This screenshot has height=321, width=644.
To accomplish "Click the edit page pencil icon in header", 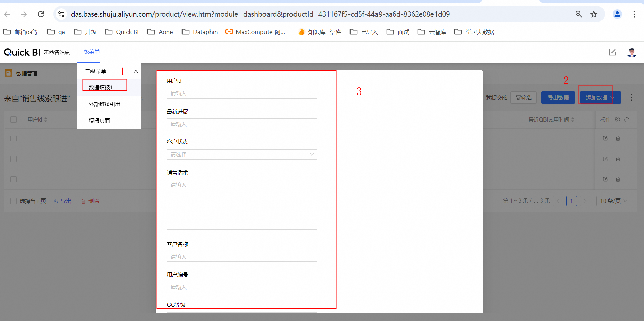I will tap(612, 52).
